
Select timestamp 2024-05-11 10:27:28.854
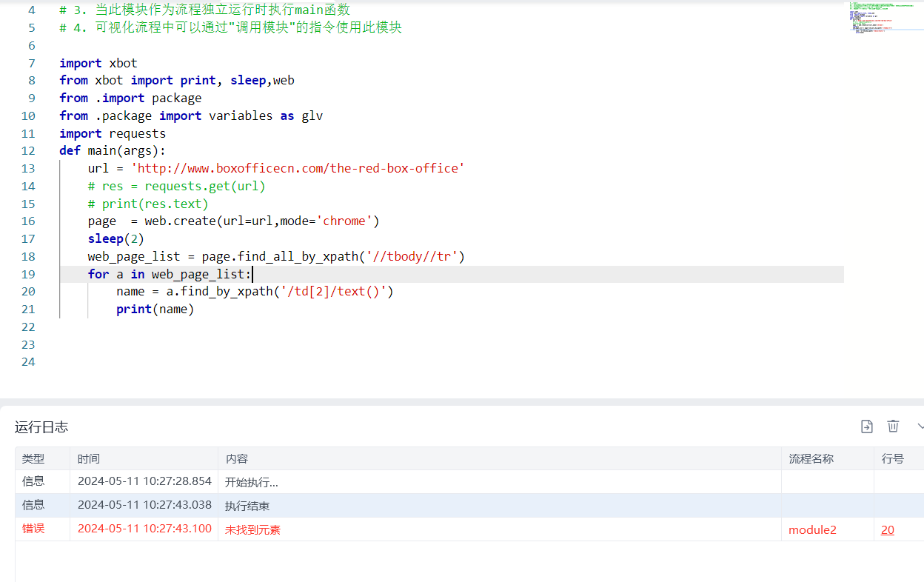[x=144, y=481]
